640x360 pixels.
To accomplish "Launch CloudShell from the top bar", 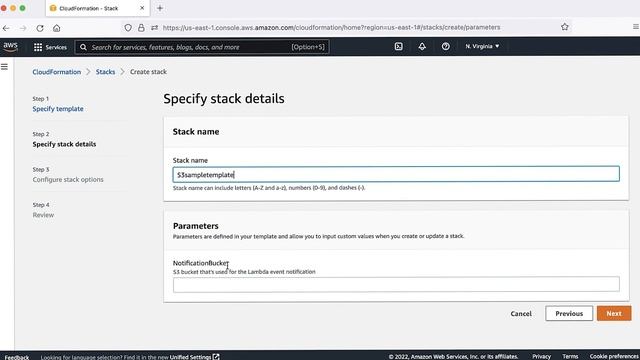I will [399, 47].
